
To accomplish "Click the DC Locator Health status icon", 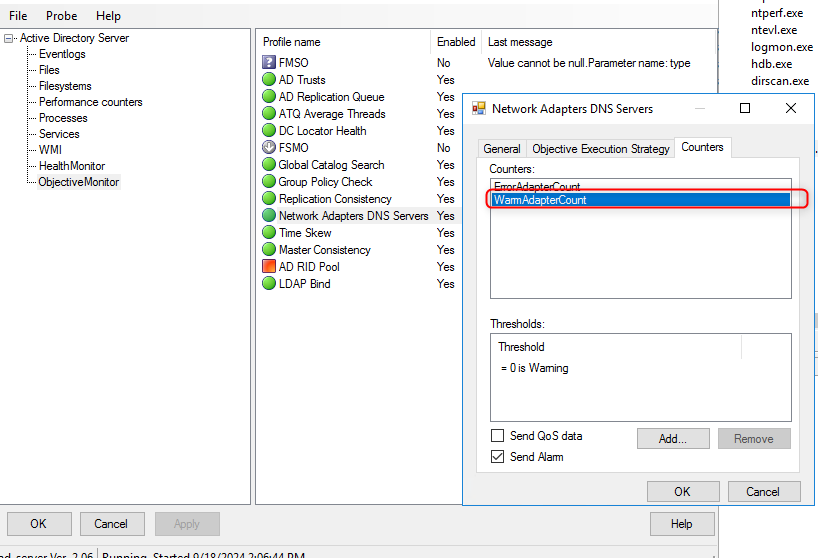I will pyautogui.click(x=269, y=131).
